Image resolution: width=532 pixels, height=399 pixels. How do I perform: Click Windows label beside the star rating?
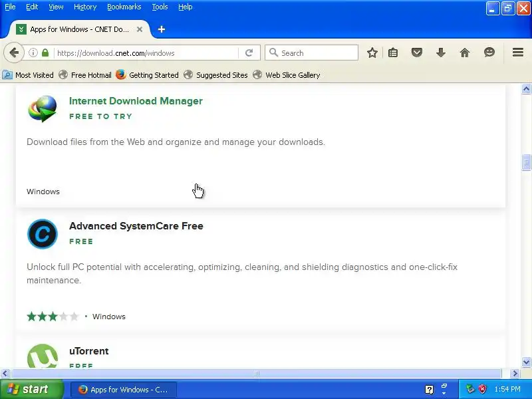(109, 317)
